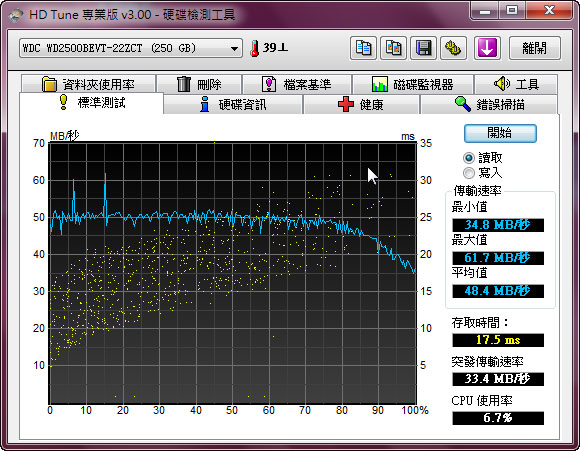Click the 33.4 MB/秒 burst rate value
The height and width of the screenshot is (451, 580).
(x=498, y=379)
